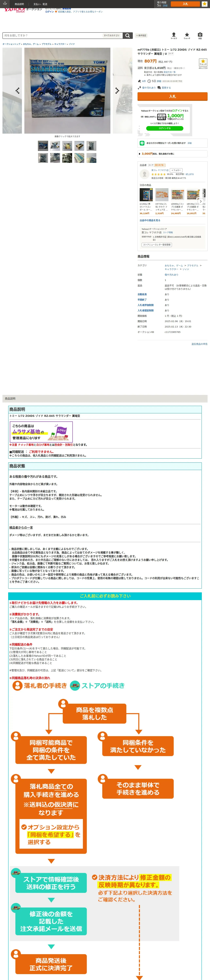Click オークショントップ breadcrumb
Screen dimensions: 210x980
coord(11,44)
